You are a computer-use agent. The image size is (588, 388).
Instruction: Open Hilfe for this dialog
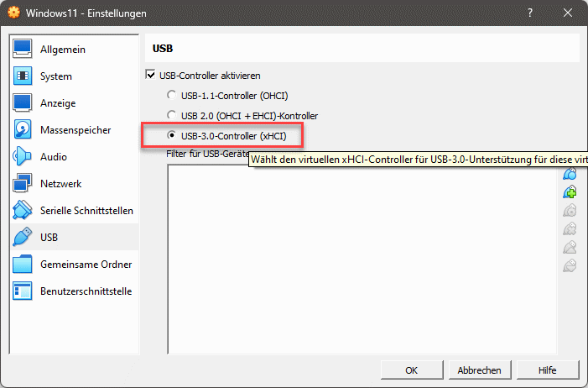click(x=548, y=370)
